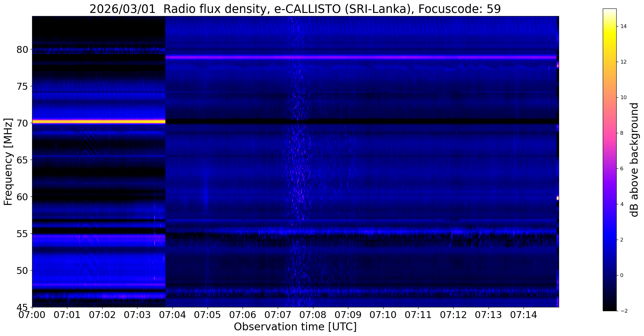Click the 07:06 time tick label
This screenshot has height=336, width=644.
(243, 315)
